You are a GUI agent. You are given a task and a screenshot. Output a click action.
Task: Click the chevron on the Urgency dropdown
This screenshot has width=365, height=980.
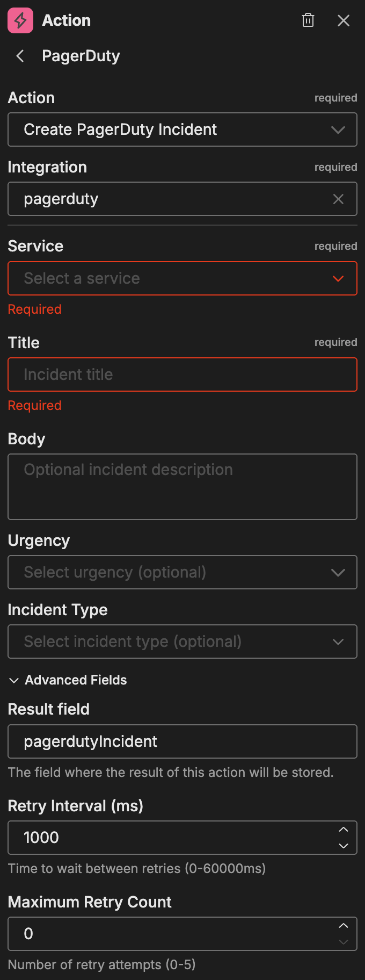338,572
